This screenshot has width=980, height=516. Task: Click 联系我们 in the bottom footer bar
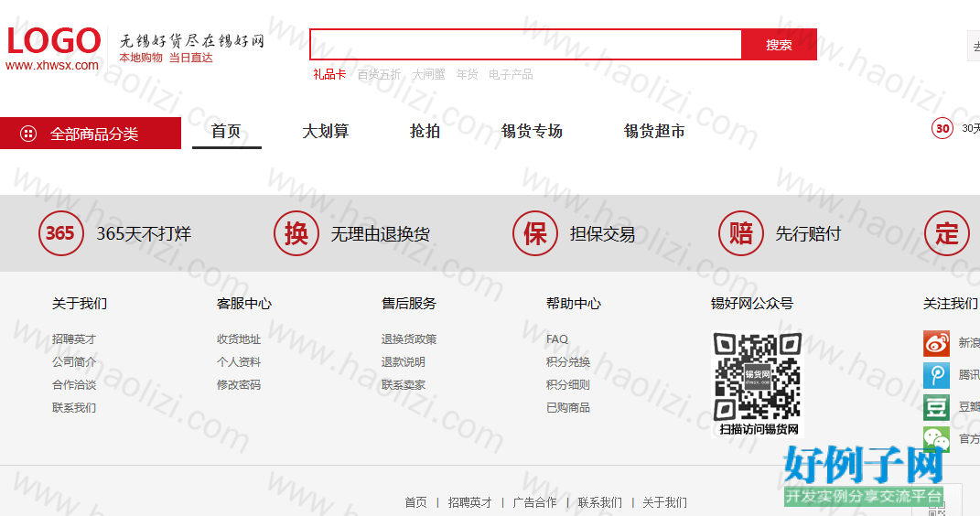600,502
